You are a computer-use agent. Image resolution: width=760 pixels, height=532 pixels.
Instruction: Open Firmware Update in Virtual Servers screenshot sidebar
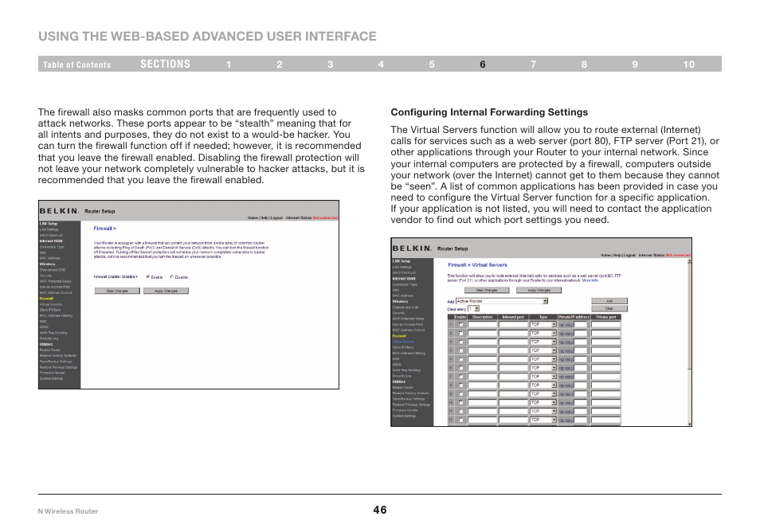pos(405,410)
